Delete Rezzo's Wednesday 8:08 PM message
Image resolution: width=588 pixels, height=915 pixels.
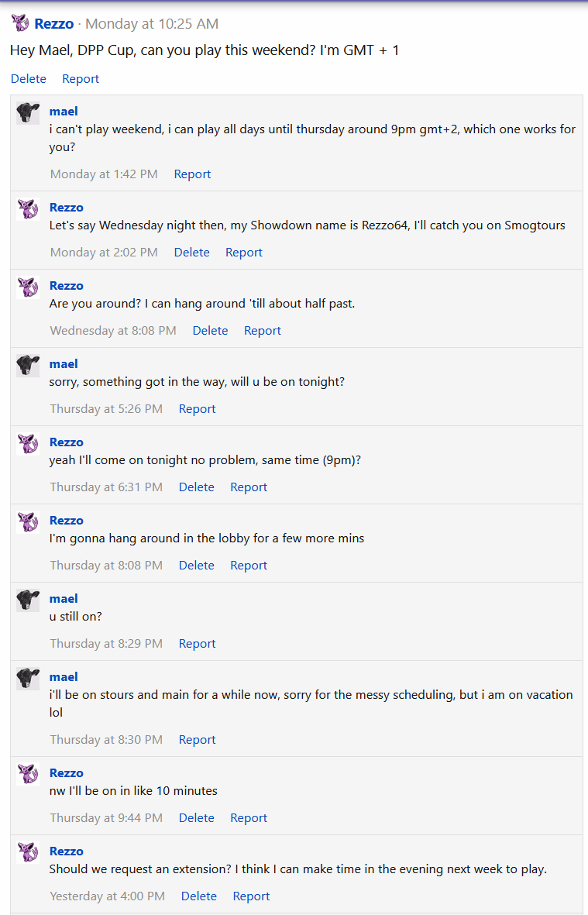[x=210, y=330]
